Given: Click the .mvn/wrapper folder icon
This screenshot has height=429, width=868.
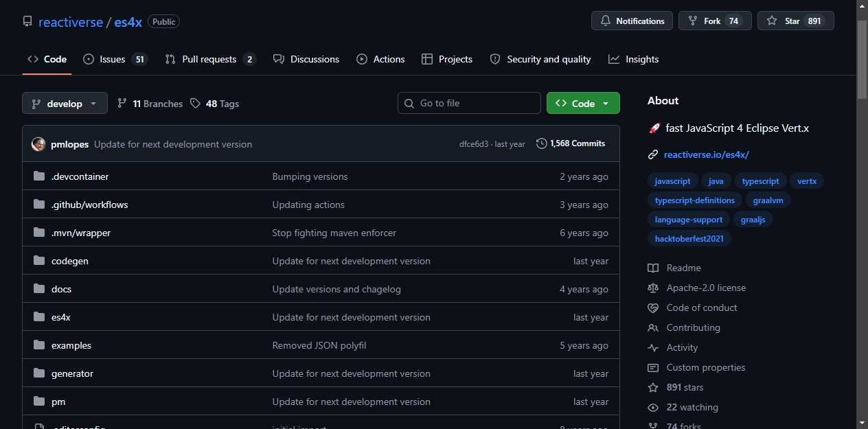Looking at the screenshot, I should coord(39,233).
